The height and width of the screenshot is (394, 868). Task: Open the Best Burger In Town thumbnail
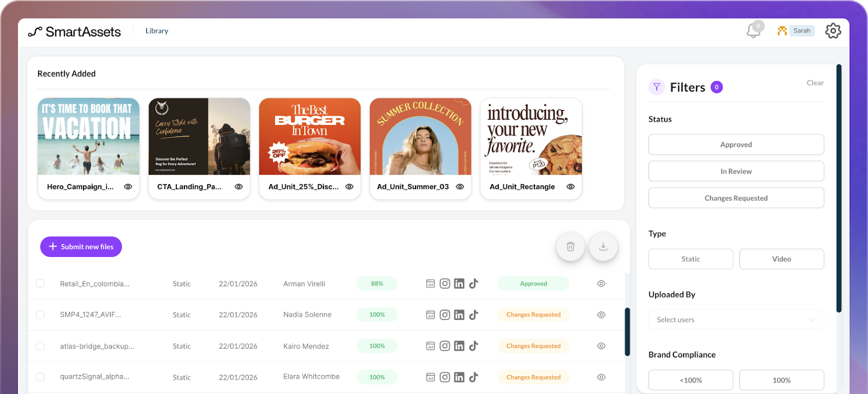tap(310, 137)
